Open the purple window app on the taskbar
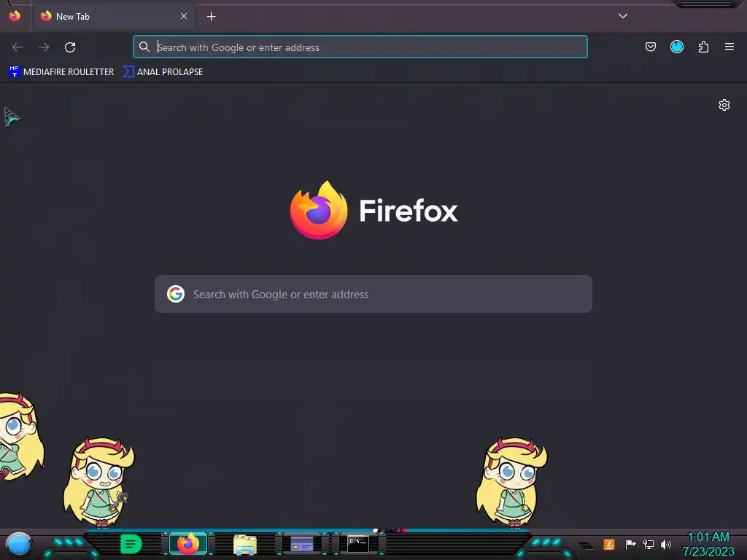This screenshot has height=560, width=747. tap(301, 544)
